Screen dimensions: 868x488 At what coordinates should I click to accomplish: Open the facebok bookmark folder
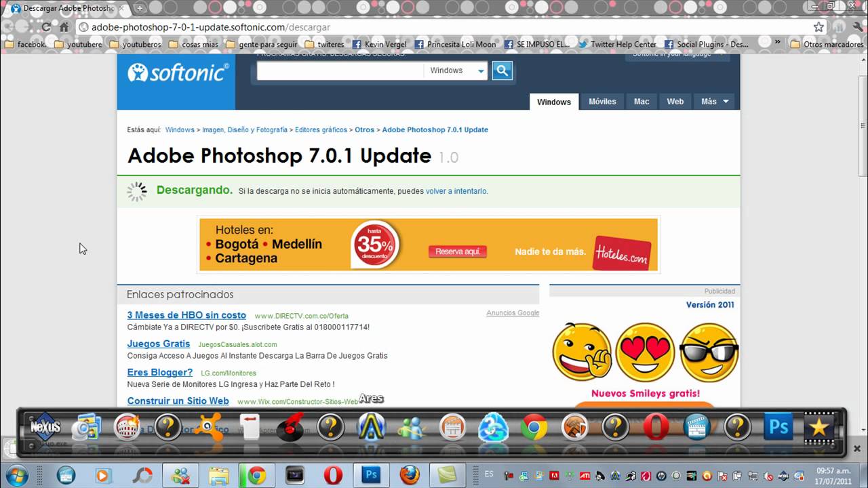(26, 45)
